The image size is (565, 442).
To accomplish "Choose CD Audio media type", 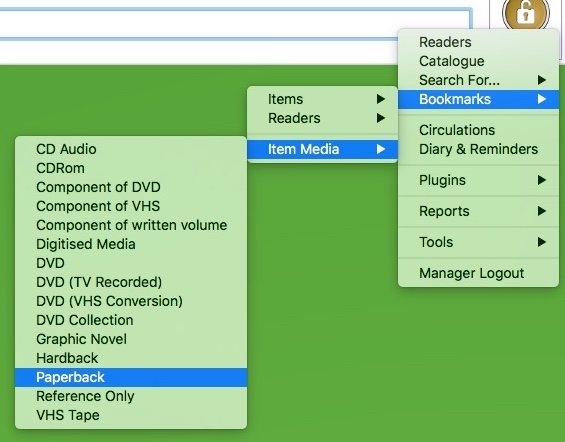I will click(x=131, y=149).
